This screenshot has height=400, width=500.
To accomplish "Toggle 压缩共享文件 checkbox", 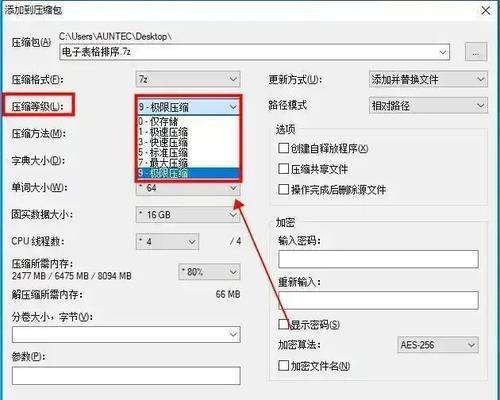I will (x=283, y=169).
